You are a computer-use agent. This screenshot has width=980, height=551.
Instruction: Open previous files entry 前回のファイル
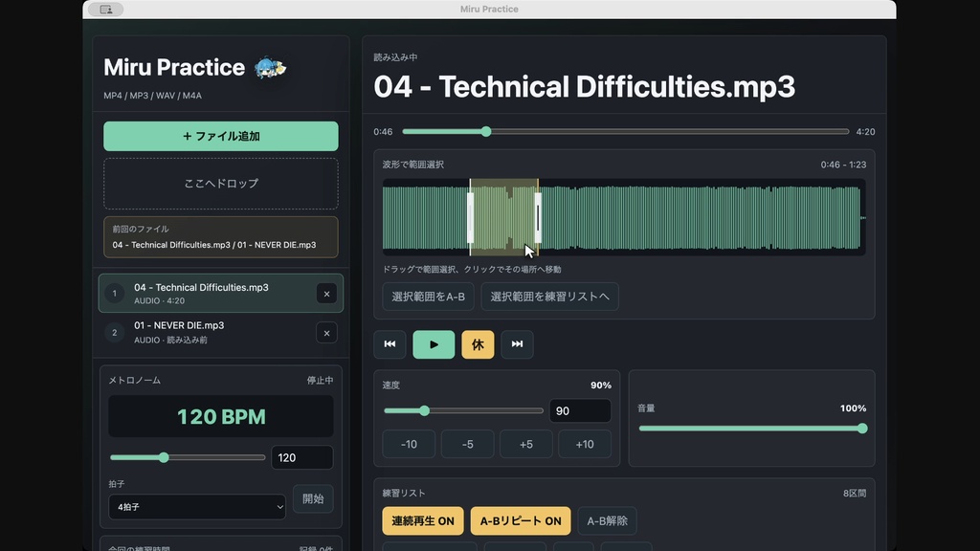221,237
